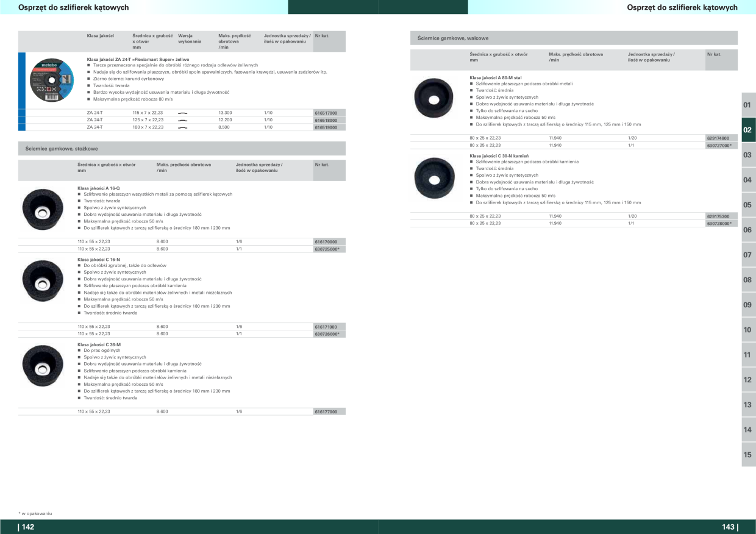Jump to chapter tab 10
Image resolution: width=756 pixels, height=534 pixels.
click(x=748, y=330)
